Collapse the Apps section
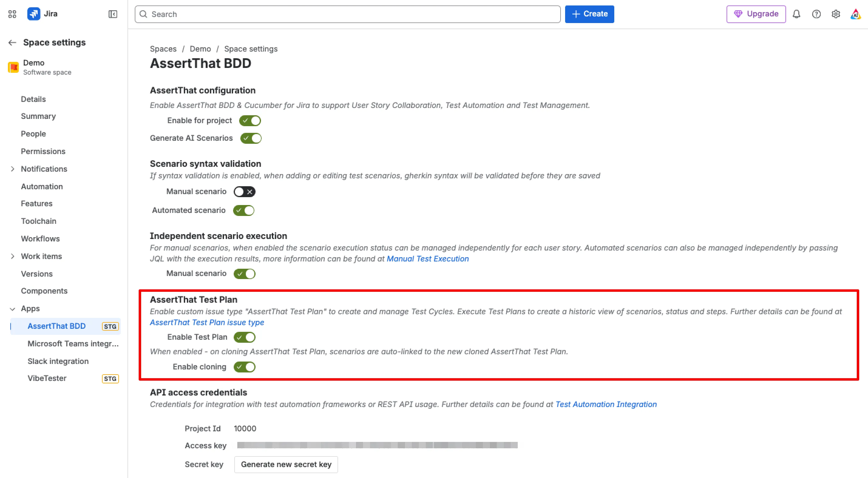This screenshot has width=868, height=478. click(x=12, y=309)
